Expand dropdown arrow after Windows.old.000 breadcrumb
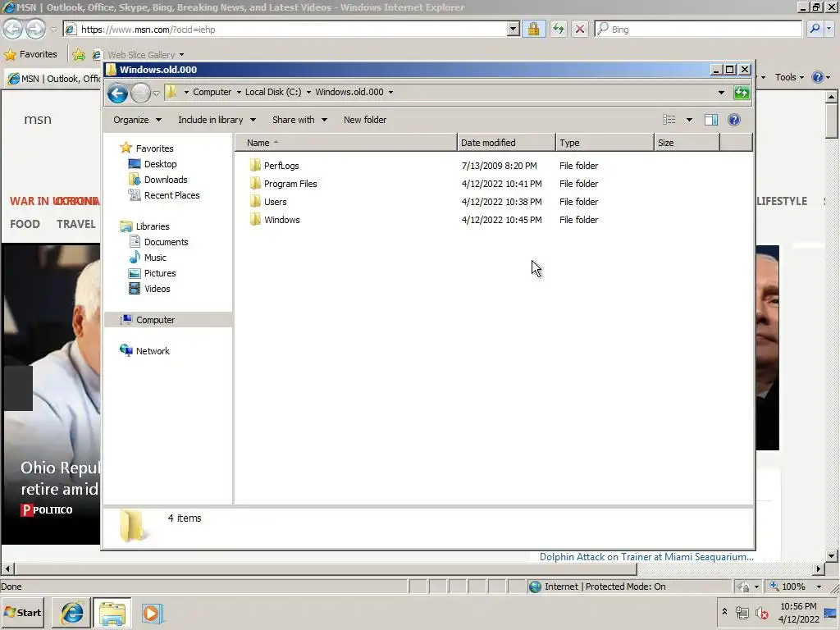Viewport: 840px width, 630px height. [390, 92]
